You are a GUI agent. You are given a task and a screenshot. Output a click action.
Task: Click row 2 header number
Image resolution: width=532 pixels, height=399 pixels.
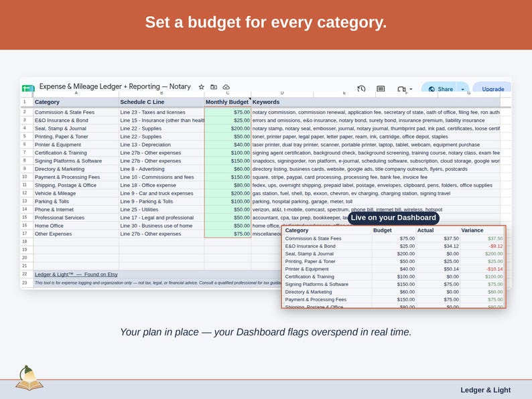click(25, 112)
